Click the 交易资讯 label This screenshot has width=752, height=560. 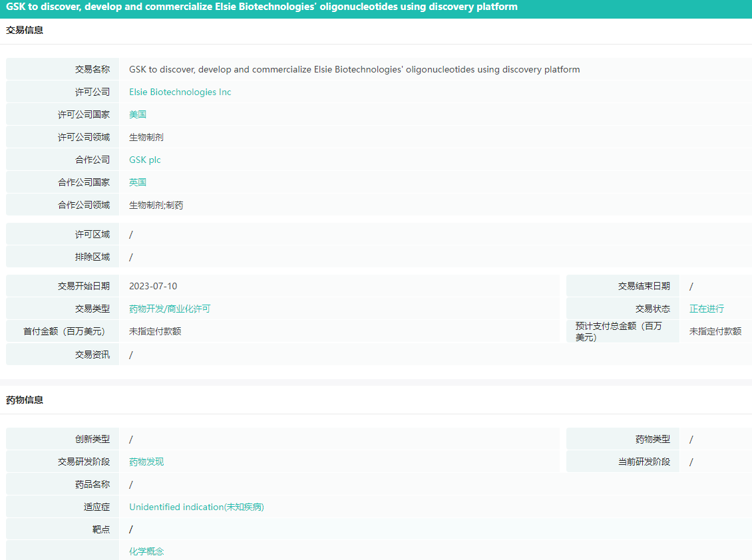tap(92, 354)
